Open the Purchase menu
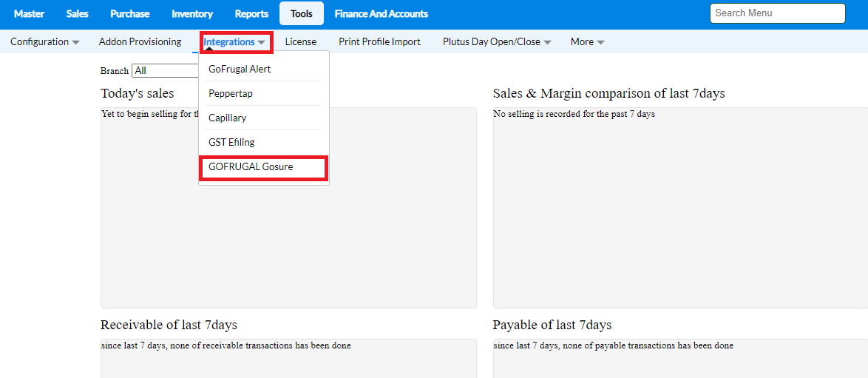The height and width of the screenshot is (378, 868). click(129, 14)
